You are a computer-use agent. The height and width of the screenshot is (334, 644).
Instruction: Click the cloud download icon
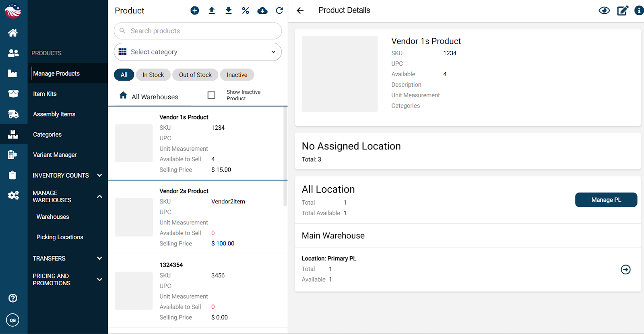(262, 10)
